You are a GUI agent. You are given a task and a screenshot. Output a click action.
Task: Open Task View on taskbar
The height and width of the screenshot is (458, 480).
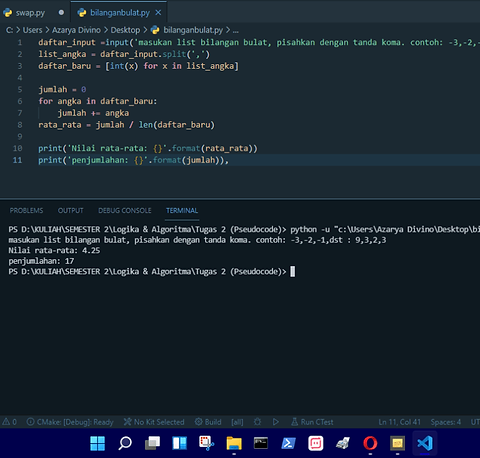point(152,443)
